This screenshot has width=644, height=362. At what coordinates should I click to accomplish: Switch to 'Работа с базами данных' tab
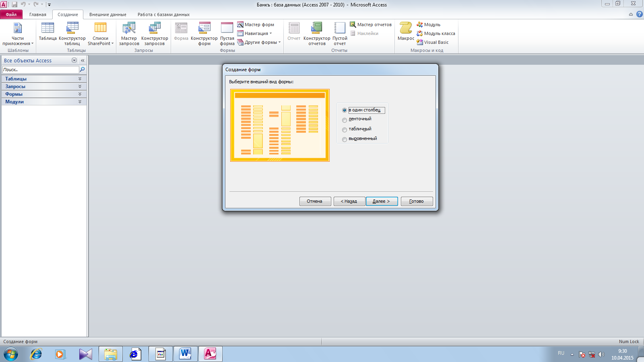tap(163, 14)
